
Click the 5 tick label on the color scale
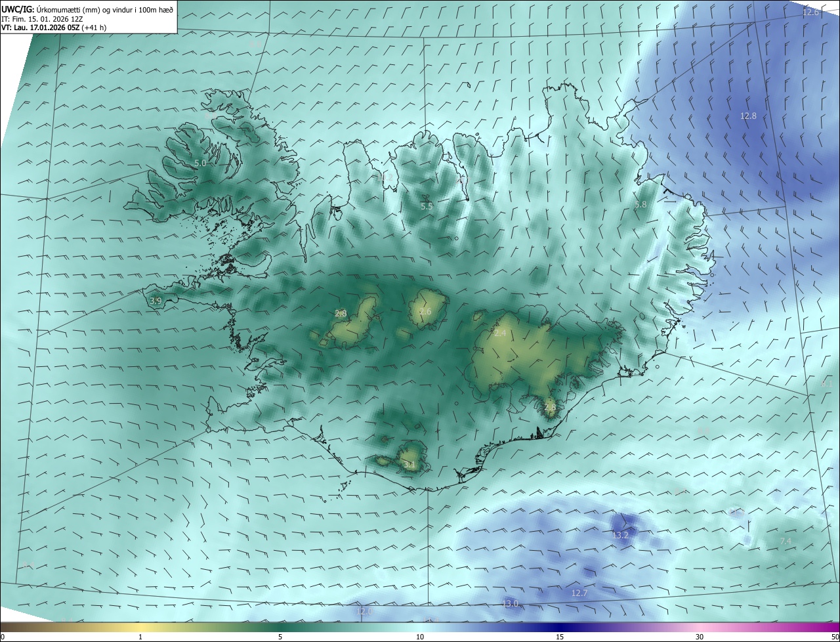tap(280, 637)
